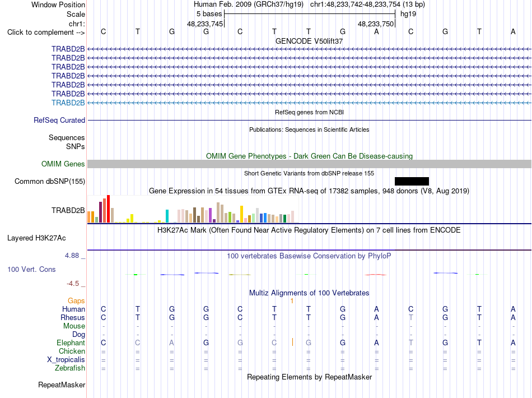The height and width of the screenshot is (398, 532).
Task: Click the tallest red bar in GTEx chart
Action: coord(108,209)
